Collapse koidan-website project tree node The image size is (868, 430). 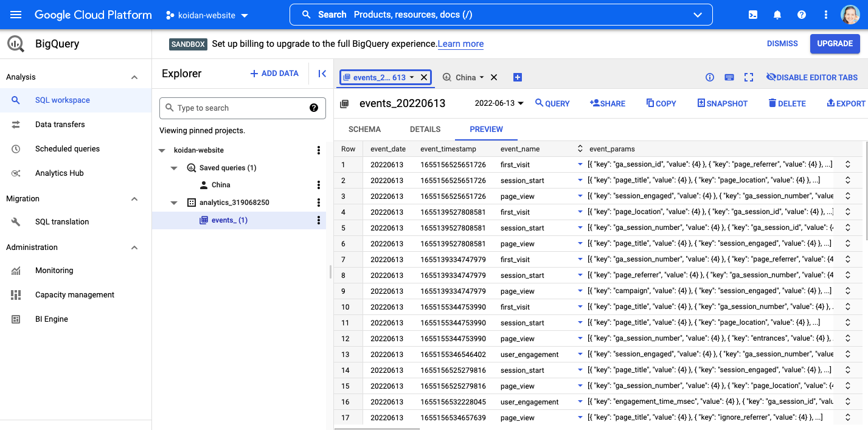pos(162,150)
